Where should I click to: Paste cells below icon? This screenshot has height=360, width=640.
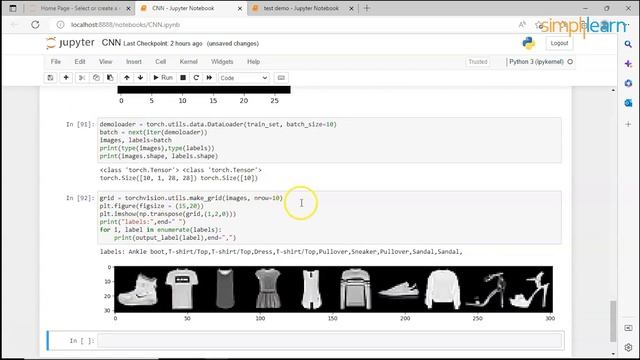coord(110,78)
